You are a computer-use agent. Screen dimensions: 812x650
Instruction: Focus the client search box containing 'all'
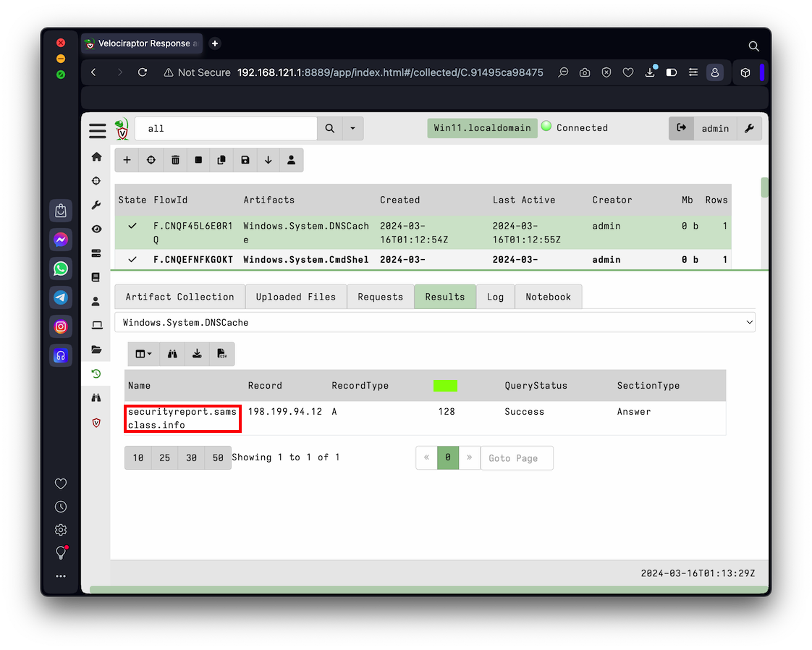(x=227, y=128)
